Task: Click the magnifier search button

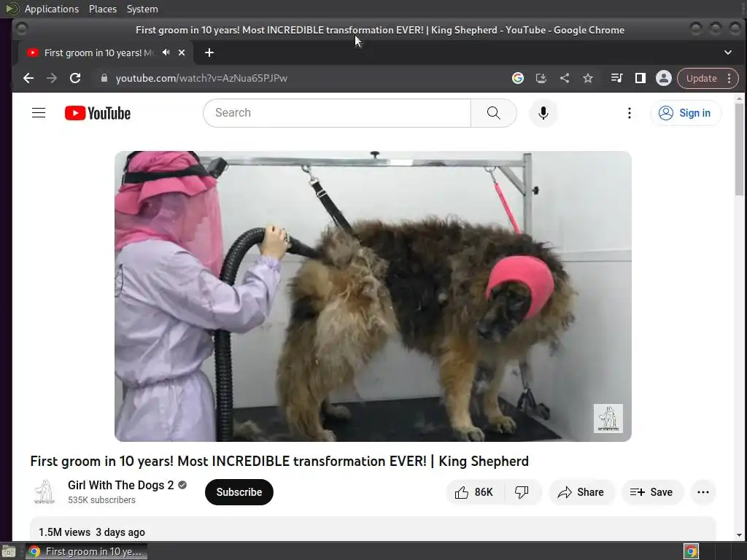Action: coord(494,113)
